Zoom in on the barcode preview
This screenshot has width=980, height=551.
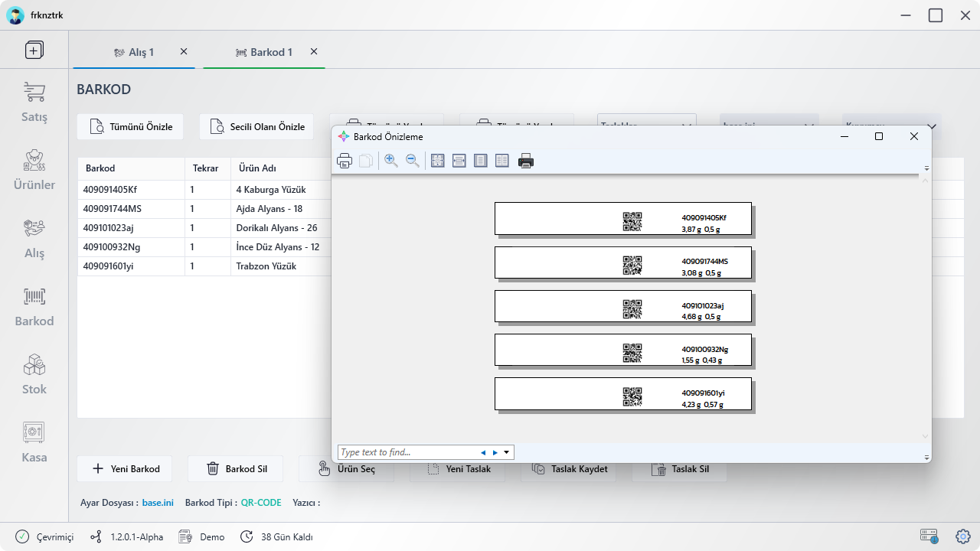(391, 161)
